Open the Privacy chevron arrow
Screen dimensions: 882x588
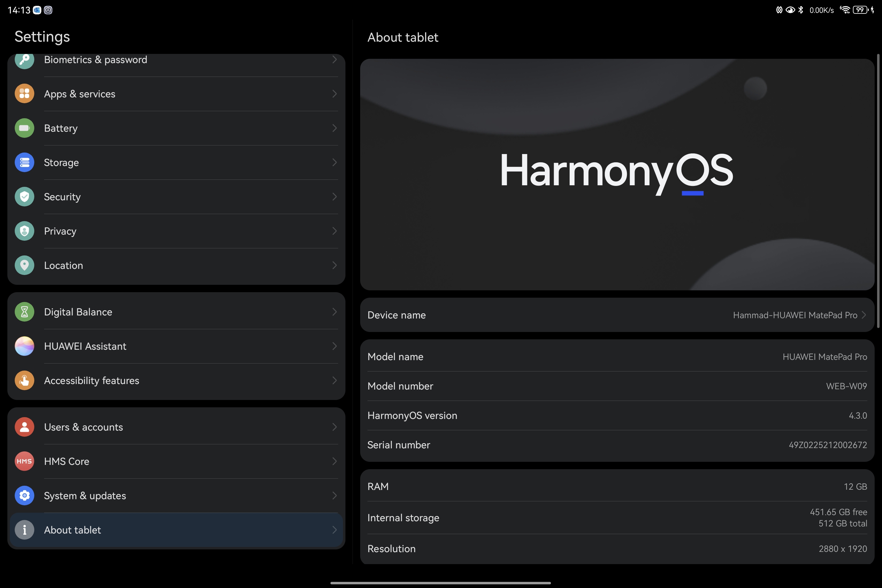334,231
